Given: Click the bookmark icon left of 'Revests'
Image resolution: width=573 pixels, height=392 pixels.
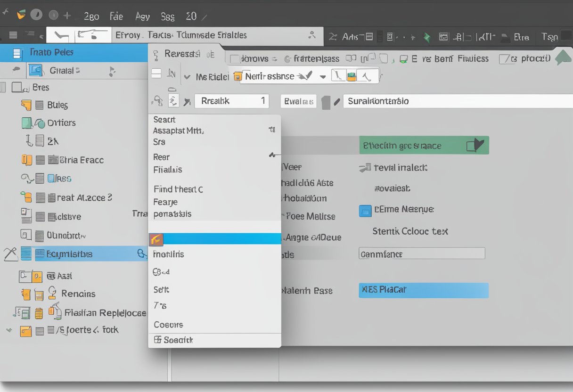Looking at the screenshot, I should (x=156, y=53).
